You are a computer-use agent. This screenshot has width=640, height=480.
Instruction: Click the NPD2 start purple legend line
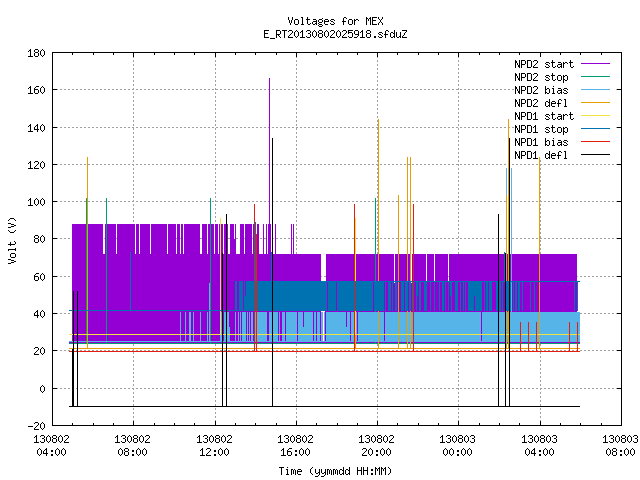(x=595, y=64)
